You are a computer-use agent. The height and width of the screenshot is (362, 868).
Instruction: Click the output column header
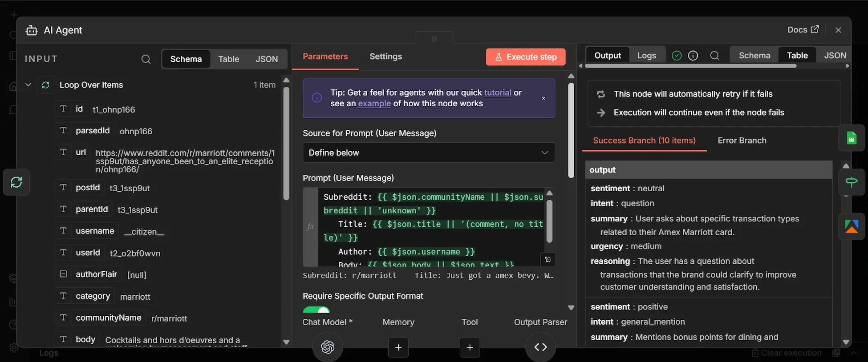(709, 170)
